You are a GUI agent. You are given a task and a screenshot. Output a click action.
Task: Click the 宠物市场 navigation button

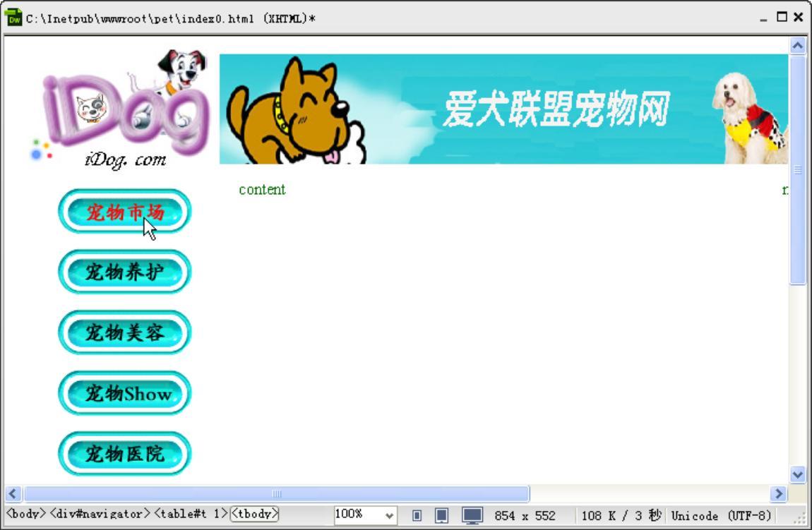pyautogui.click(x=124, y=211)
